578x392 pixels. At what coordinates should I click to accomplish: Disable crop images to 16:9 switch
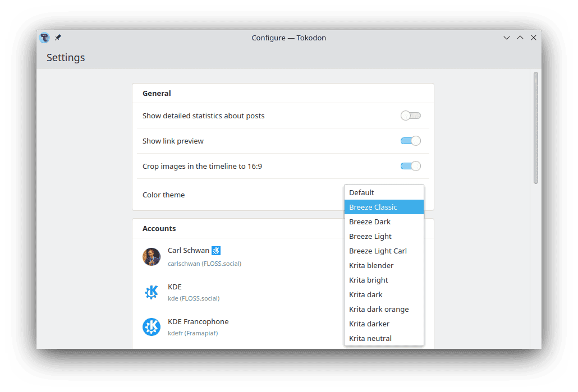click(410, 166)
